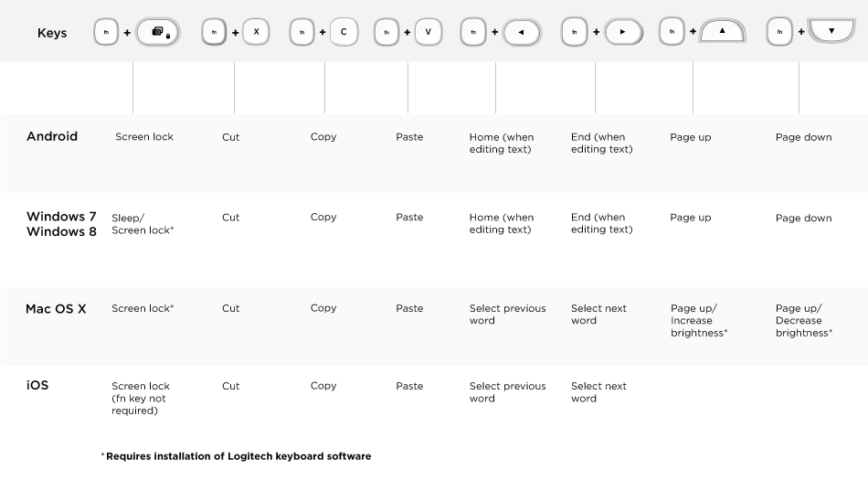Click iOS Screen lock fn key not required
The width and height of the screenshot is (868, 491).
coord(140,398)
